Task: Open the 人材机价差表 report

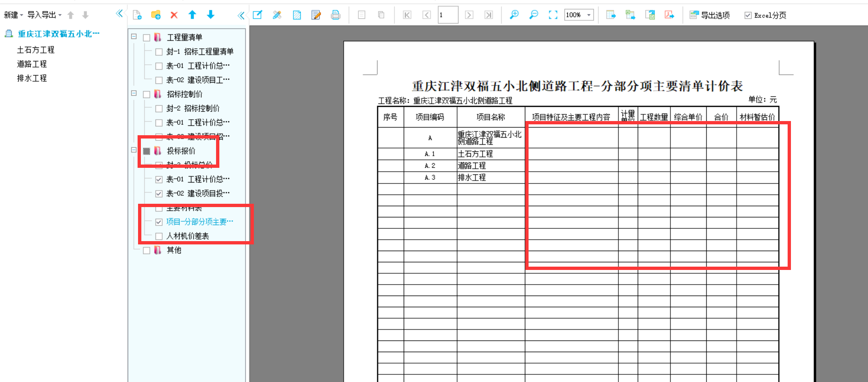Action: pyautogui.click(x=187, y=236)
